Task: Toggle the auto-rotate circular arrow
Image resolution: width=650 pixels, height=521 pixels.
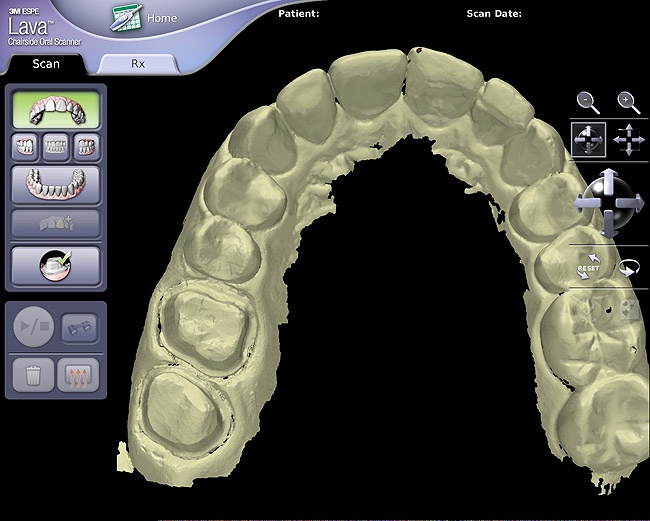Action: (x=629, y=268)
